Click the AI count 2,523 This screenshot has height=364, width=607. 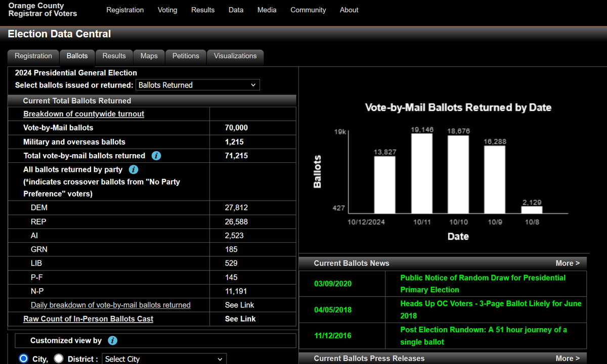click(x=234, y=236)
